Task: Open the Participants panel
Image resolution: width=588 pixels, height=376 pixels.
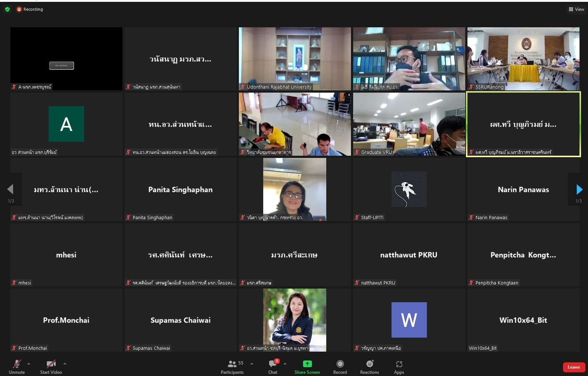Action: [x=232, y=366]
